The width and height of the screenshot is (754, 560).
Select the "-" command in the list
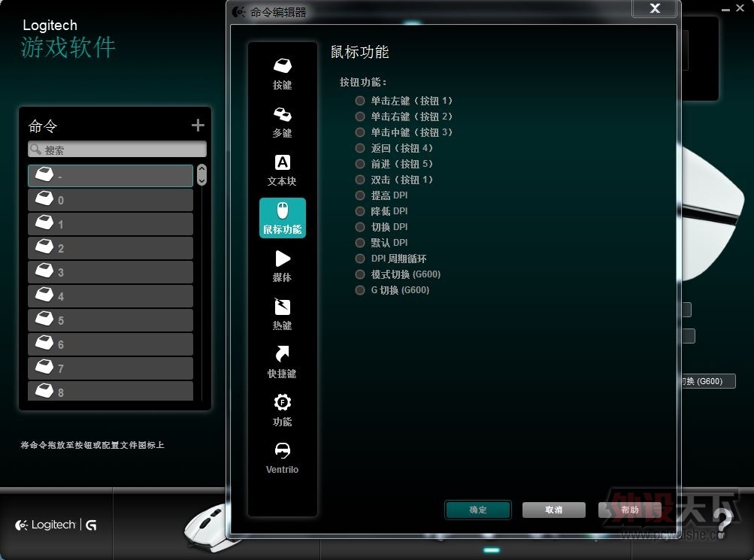pyautogui.click(x=111, y=176)
